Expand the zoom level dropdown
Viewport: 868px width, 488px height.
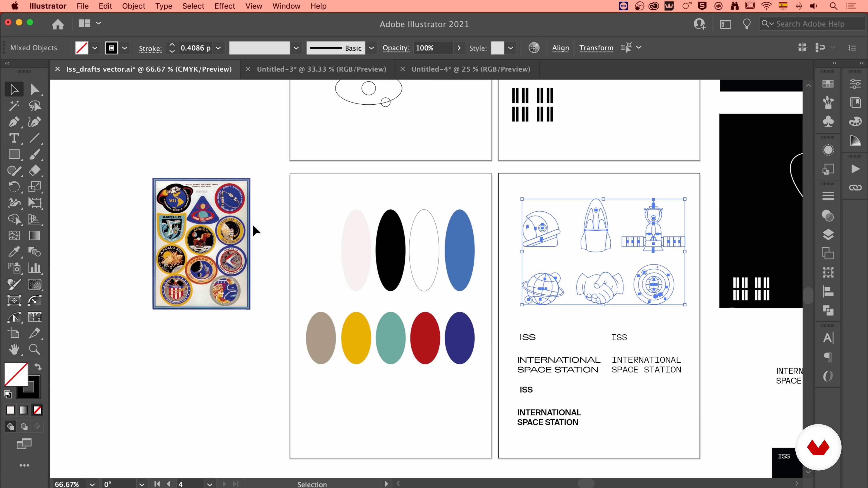coord(92,484)
